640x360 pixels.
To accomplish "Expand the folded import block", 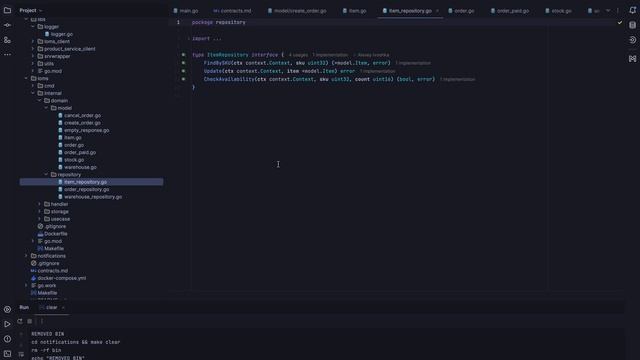I will tap(189, 38).
